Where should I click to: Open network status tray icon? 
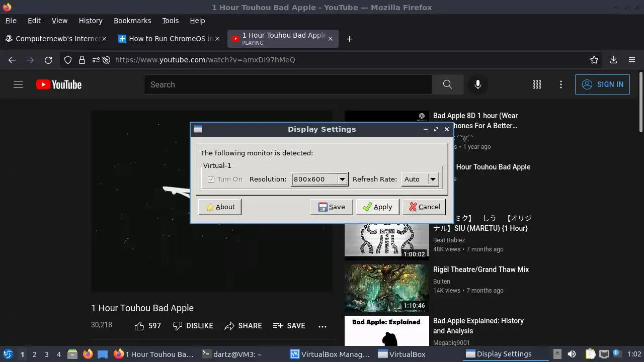(604, 354)
